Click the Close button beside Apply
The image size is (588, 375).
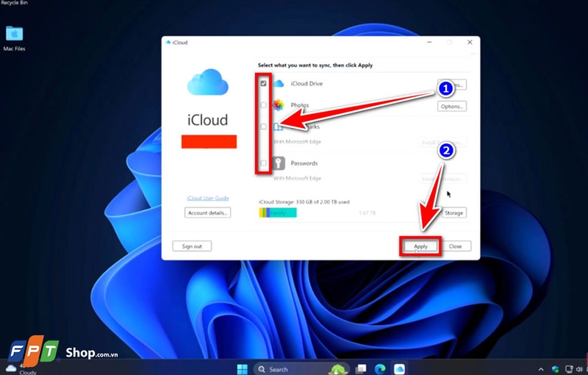click(x=455, y=246)
